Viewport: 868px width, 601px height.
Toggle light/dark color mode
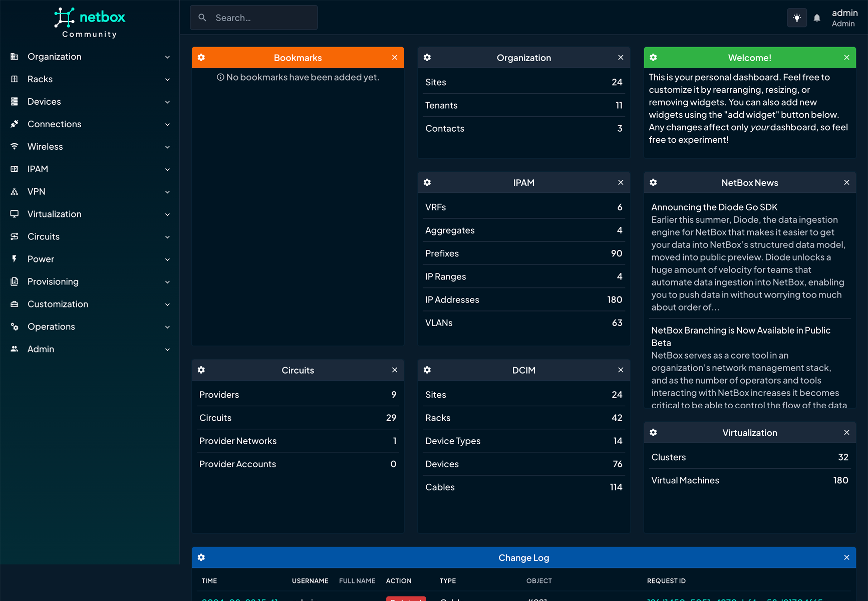(797, 18)
